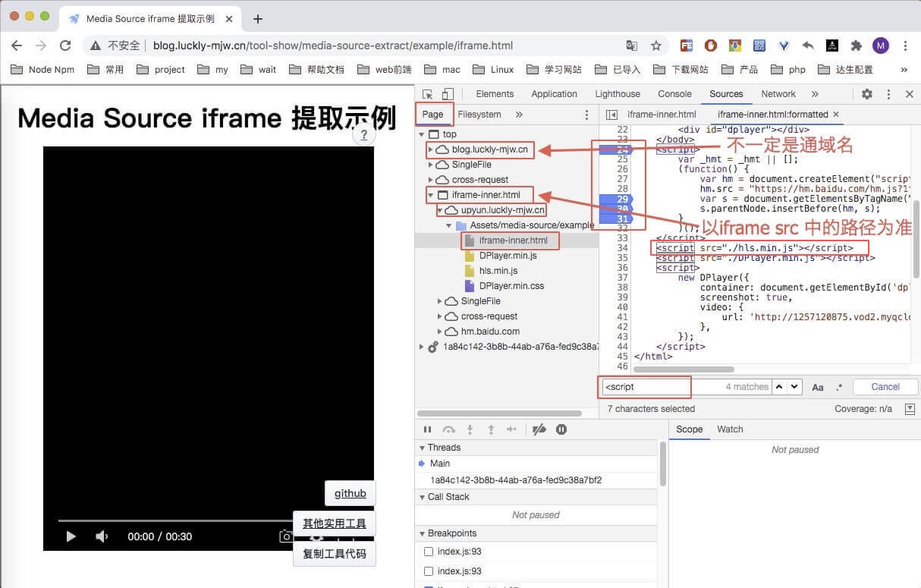Toggle the first index.js:93 breakpoint checkbox

pyautogui.click(x=429, y=552)
